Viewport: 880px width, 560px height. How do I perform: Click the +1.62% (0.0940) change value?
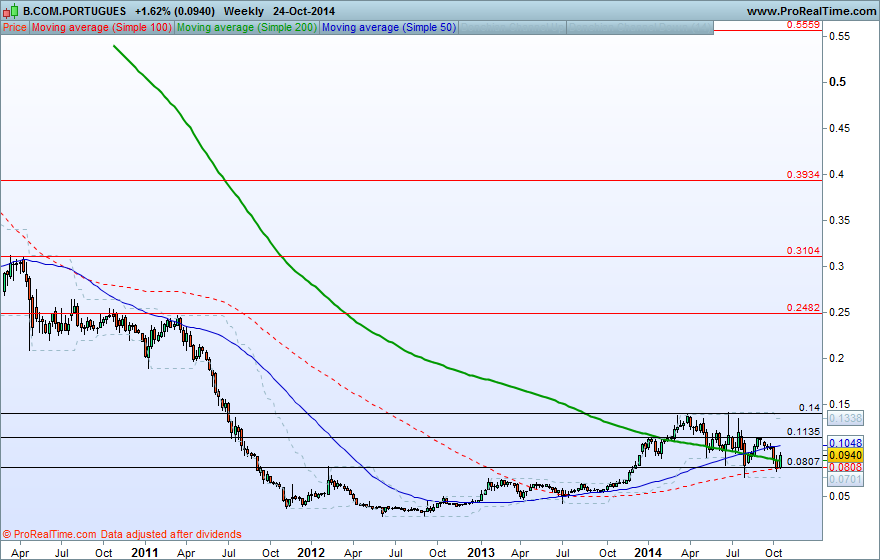pyautogui.click(x=175, y=11)
